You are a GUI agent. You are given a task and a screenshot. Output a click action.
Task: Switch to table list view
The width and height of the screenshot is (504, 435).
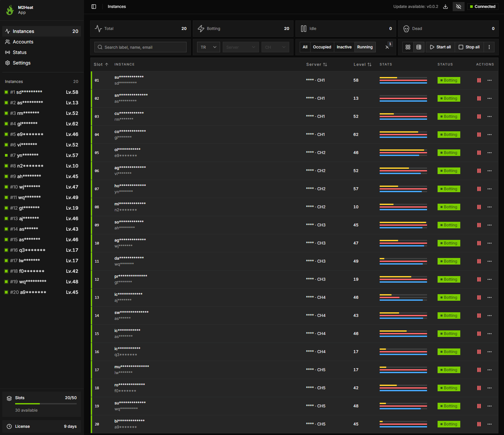pos(419,47)
